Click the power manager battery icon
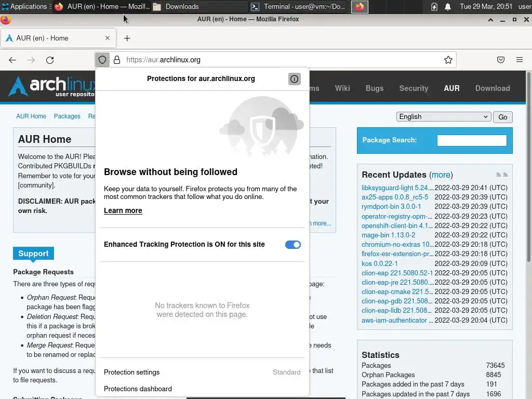 click(434, 6)
